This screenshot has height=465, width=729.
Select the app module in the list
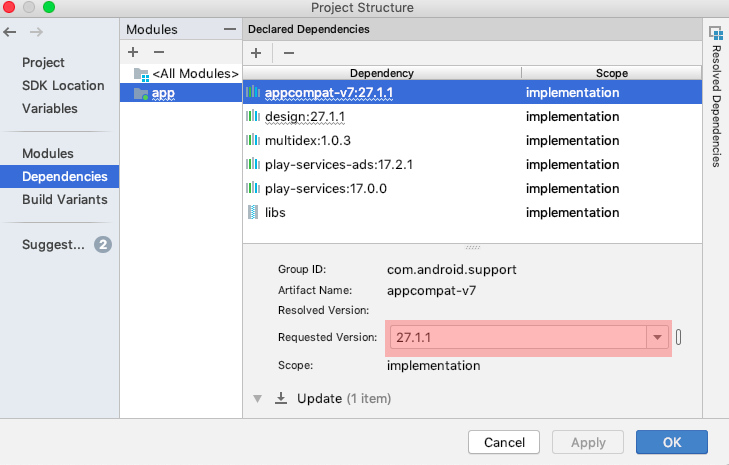tap(163, 93)
